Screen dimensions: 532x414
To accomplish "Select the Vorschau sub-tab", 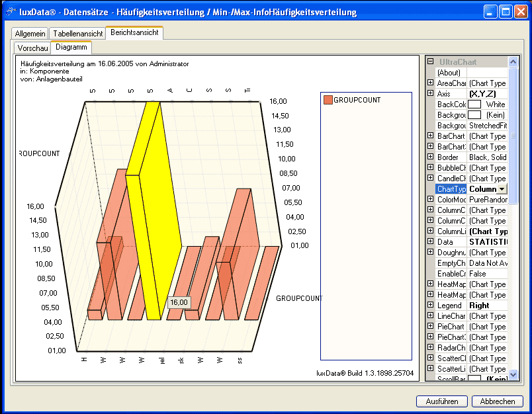I will [32, 48].
